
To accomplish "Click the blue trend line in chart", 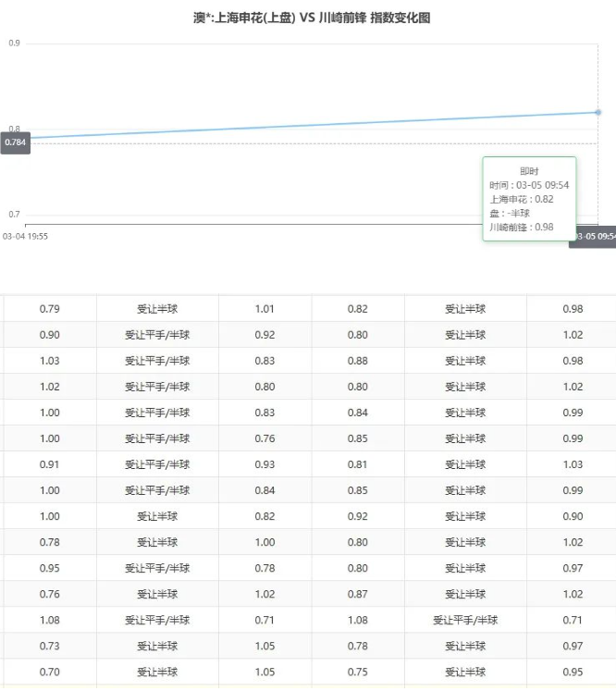I will coord(305,126).
